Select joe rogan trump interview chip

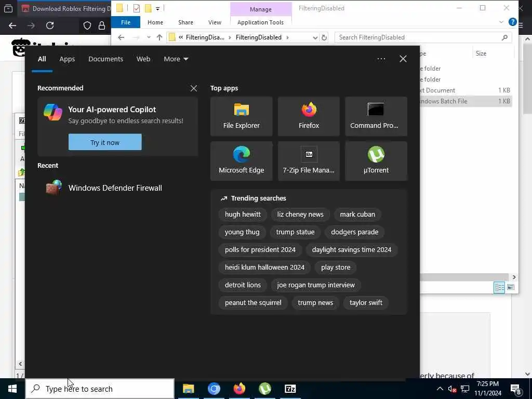pos(315,285)
